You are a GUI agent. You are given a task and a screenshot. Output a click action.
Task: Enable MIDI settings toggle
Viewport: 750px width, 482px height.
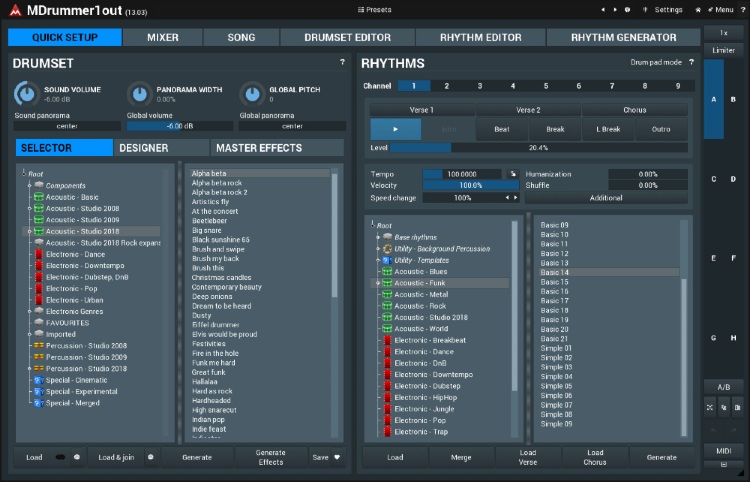(x=723, y=450)
